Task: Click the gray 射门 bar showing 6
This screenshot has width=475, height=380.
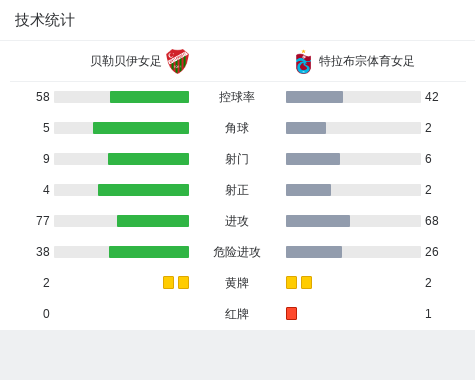Action: point(313,159)
